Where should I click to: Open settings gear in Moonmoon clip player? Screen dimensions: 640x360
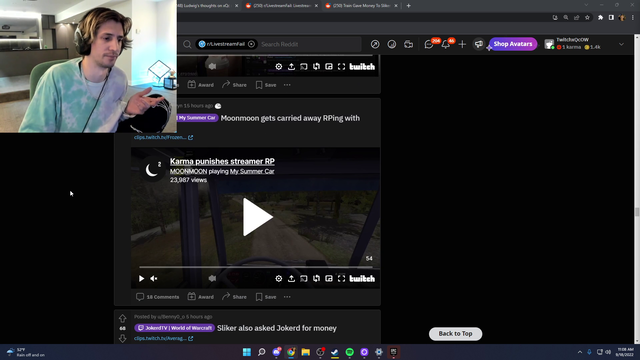tap(279, 278)
